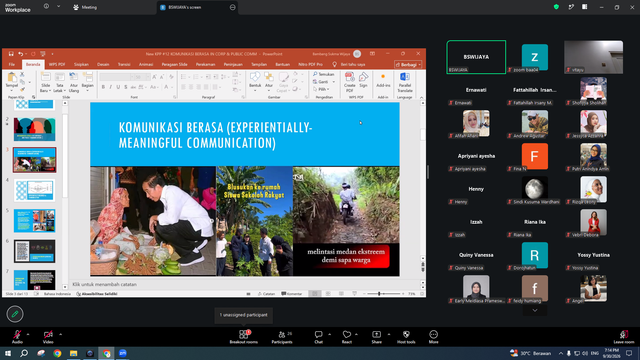Click the Undo arrow in PowerPoint
This screenshot has width=640, height=360.
20,54
